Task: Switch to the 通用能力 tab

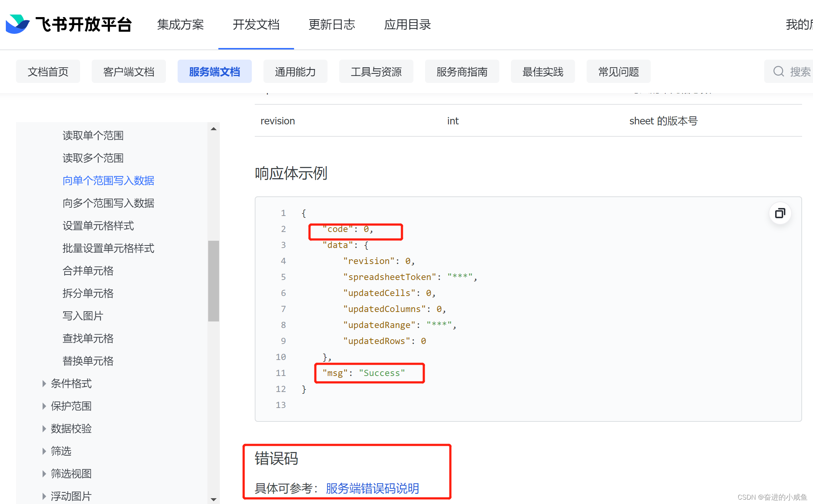Action: (x=296, y=72)
